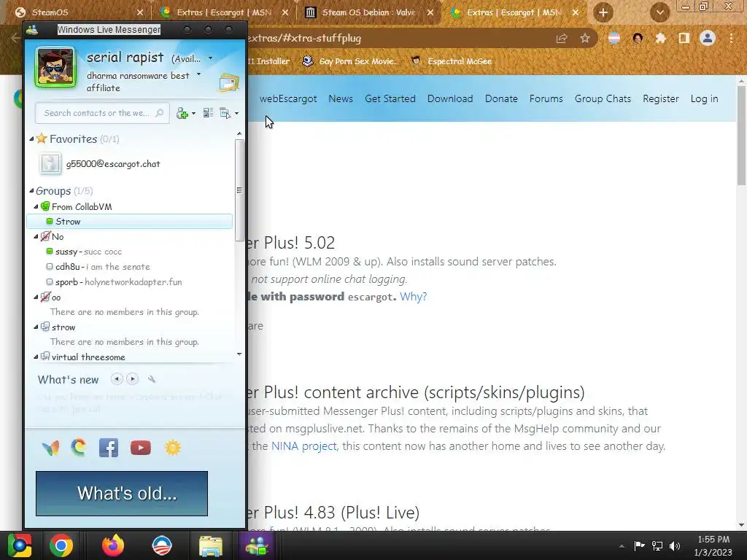Viewport: 747px width, 560px height.
Task: Click the wrench options icon beside What's new
Action: pyautogui.click(x=152, y=379)
